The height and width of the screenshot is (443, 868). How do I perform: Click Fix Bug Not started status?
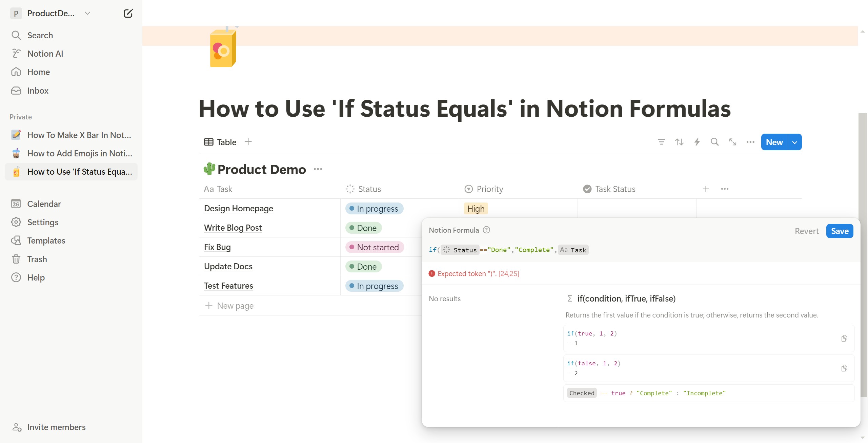375,247
